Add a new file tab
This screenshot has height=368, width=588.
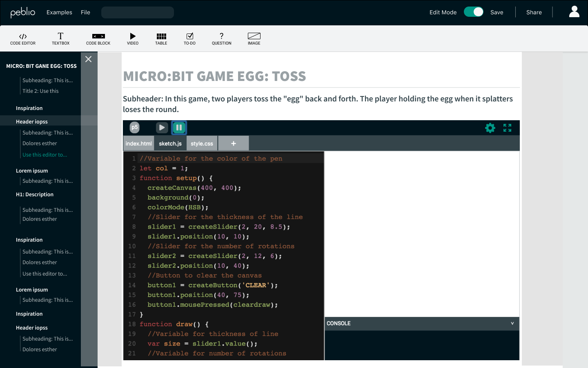234,144
